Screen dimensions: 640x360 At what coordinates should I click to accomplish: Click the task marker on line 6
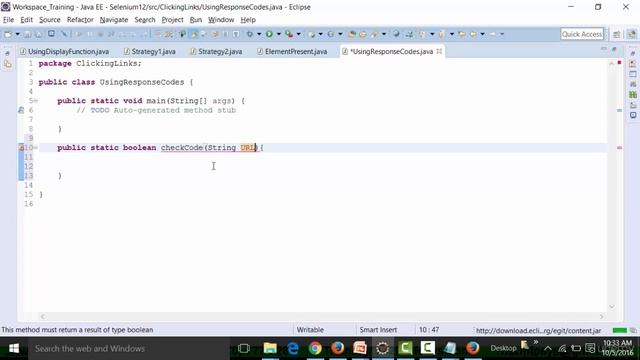21,110
